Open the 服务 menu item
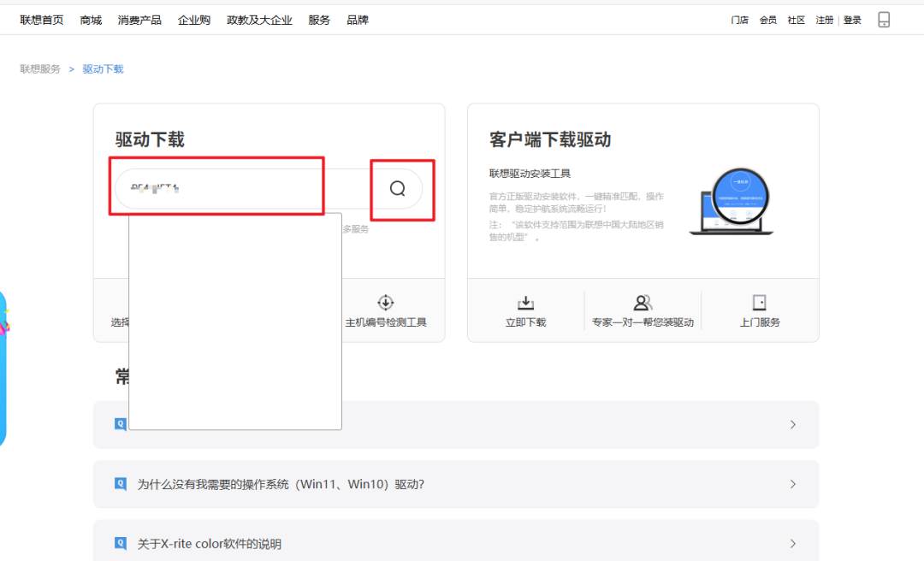Viewport: 924px width, 561px height. click(x=319, y=20)
